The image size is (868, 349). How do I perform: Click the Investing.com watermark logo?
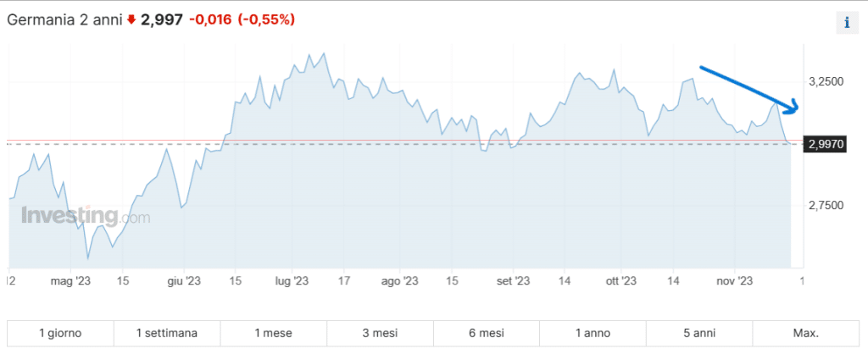85,216
